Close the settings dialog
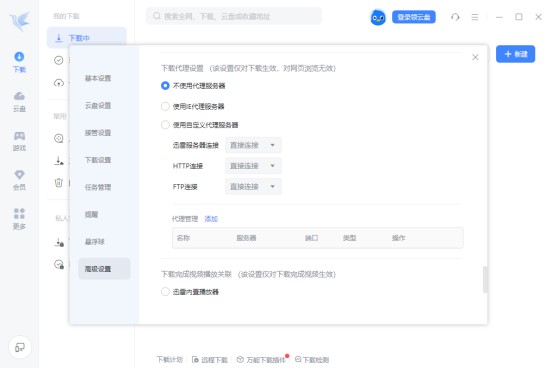This screenshot has height=368, width=557. click(x=475, y=57)
